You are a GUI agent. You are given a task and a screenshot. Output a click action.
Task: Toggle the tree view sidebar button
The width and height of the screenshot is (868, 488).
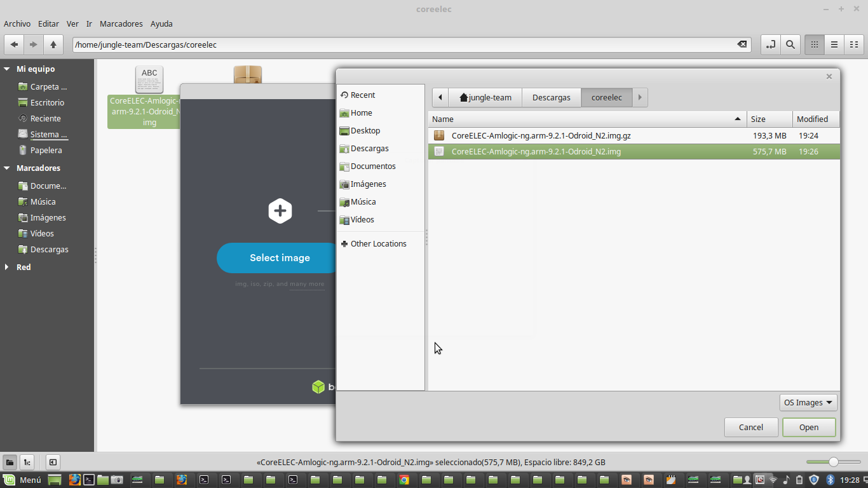(x=27, y=462)
